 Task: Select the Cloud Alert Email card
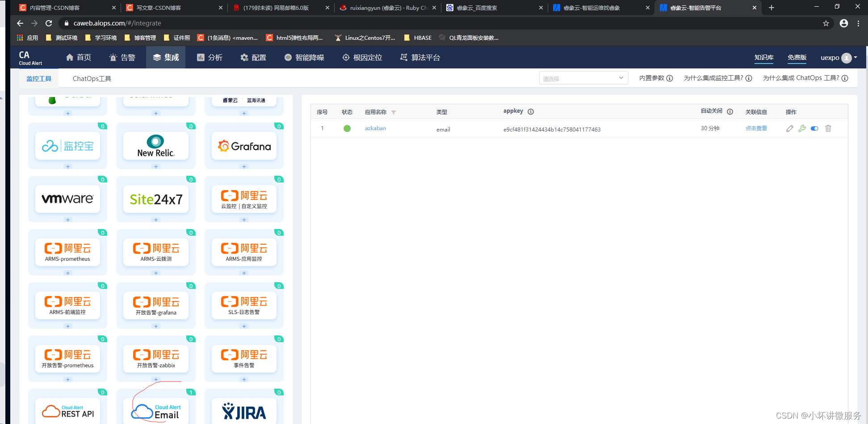[x=156, y=411]
